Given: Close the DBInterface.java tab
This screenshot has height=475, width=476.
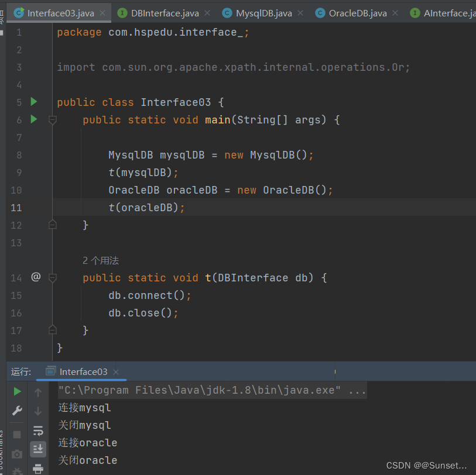Looking at the screenshot, I should (207, 13).
